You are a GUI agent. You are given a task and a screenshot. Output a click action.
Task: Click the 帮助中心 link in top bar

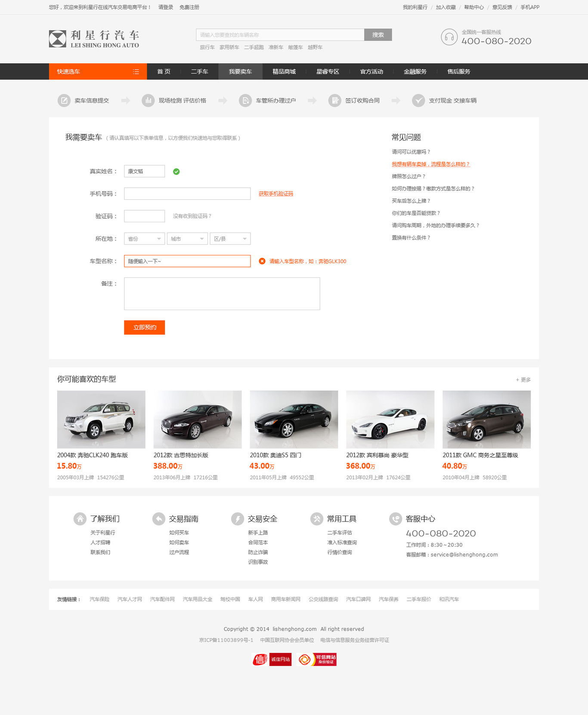point(474,7)
